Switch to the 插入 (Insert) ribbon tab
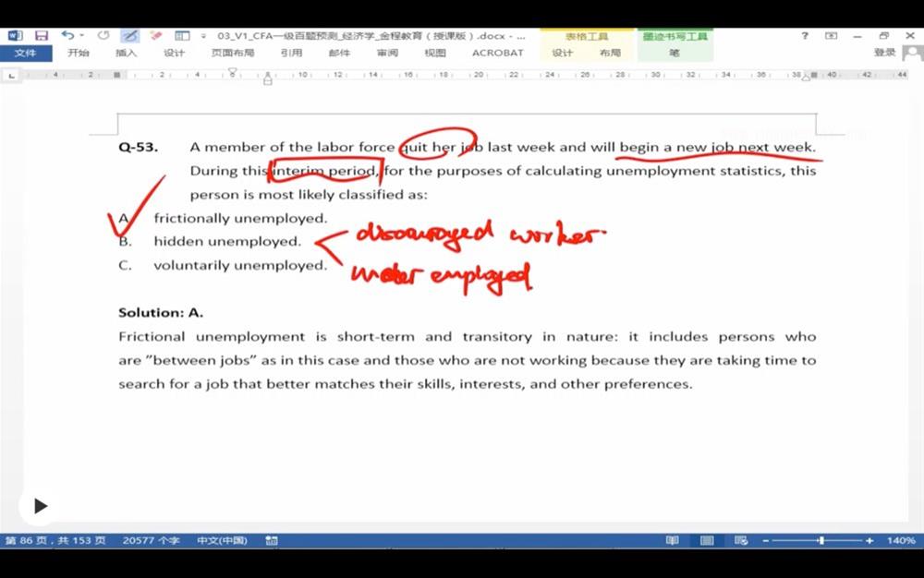Viewport: 924px width, 578px height. pos(126,53)
